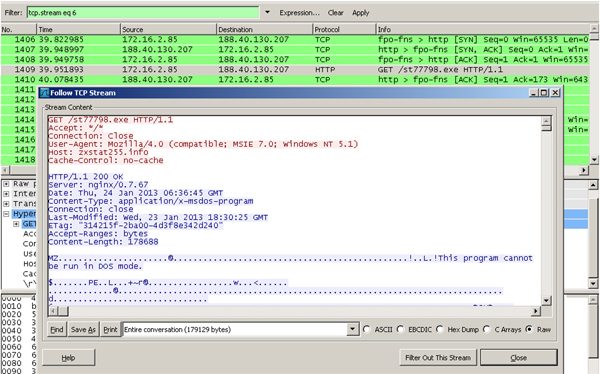The width and height of the screenshot is (600, 374).
Task: Click the Close button in stream dialog
Action: (x=518, y=358)
